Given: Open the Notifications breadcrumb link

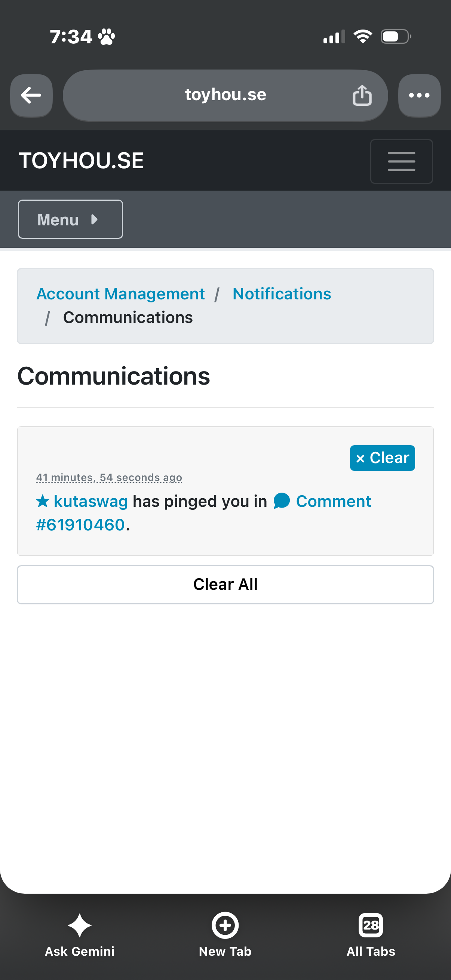Looking at the screenshot, I should click(x=282, y=294).
